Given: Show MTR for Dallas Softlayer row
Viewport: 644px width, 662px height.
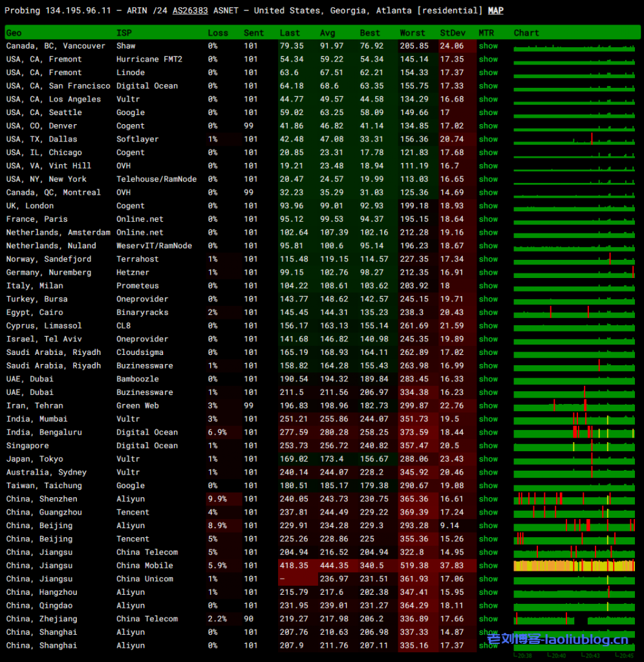Looking at the screenshot, I should pos(488,139).
